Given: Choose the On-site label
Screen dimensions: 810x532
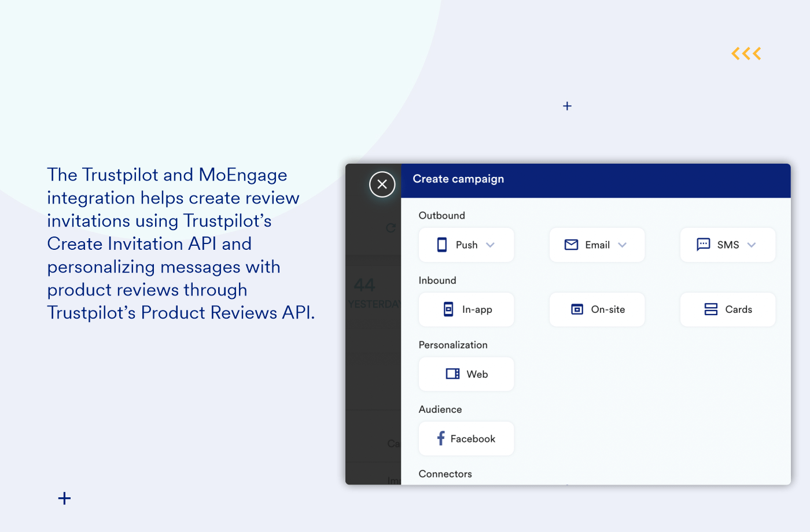Looking at the screenshot, I should point(608,310).
